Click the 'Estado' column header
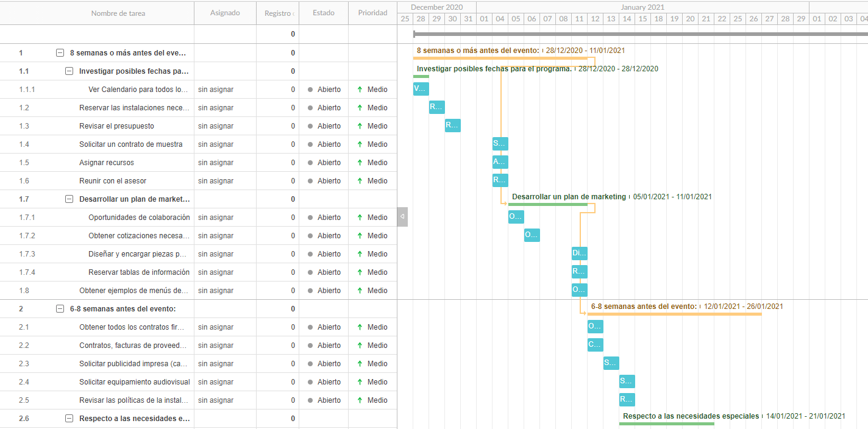This screenshot has width=868, height=429. (x=324, y=13)
